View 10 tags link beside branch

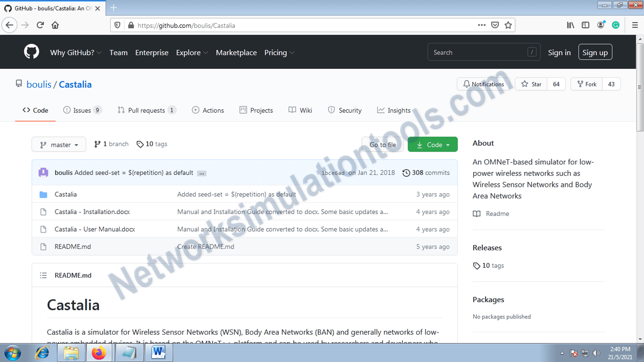click(x=152, y=144)
